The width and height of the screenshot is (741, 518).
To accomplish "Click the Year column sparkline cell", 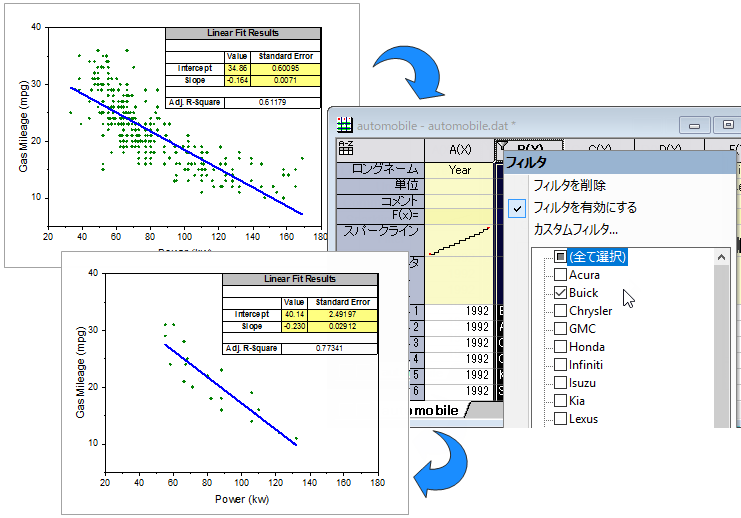I will [x=459, y=240].
